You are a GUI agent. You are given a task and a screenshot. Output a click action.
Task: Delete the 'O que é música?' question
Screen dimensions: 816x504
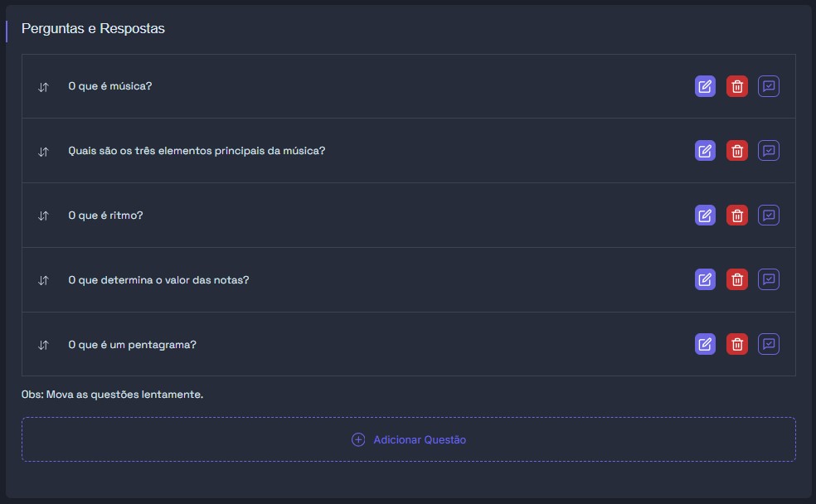coord(736,86)
